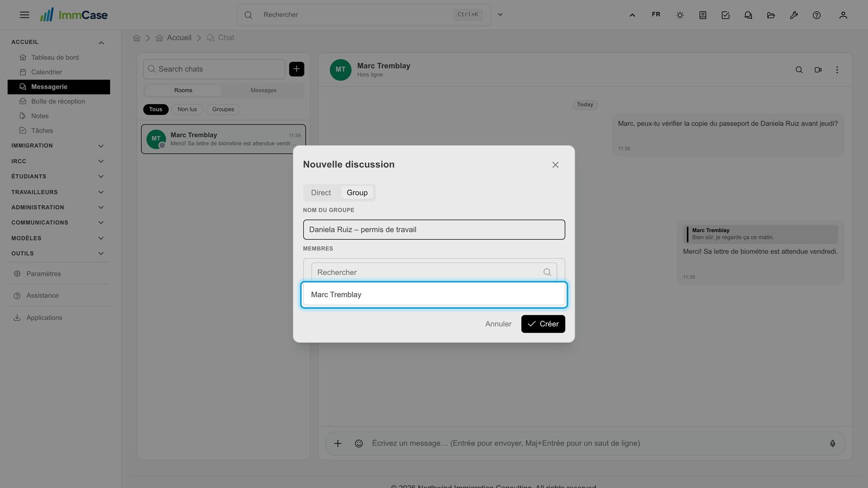Open the tasks checkbox icon in header
Image resolution: width=868 pixels, height=488 pixels.
pyautogui.click(x=725, y=15)
